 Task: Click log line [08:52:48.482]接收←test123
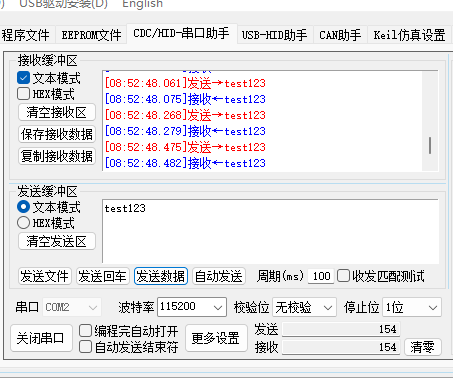[x=185, y=163]
